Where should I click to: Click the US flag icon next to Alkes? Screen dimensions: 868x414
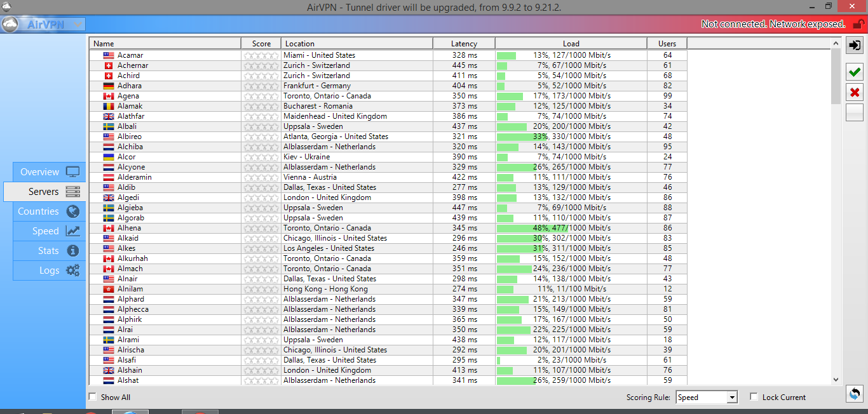point(109,248)
